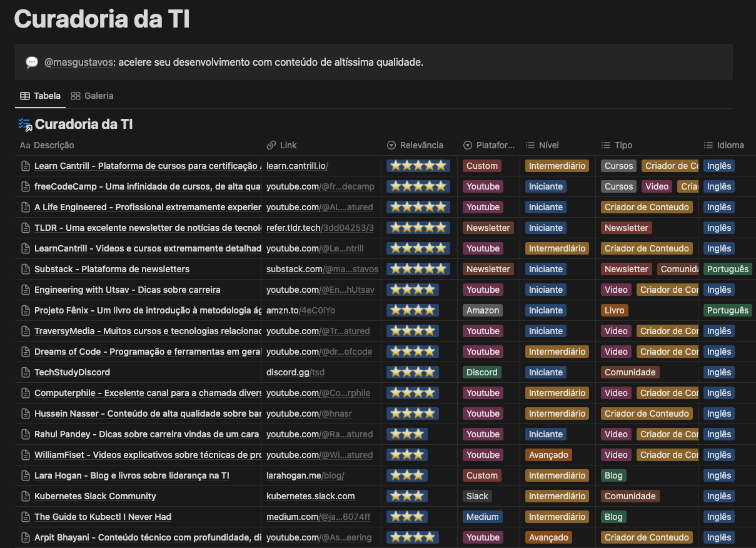Click four-star rating of TechStudyDiscord row

click(413, 372)
